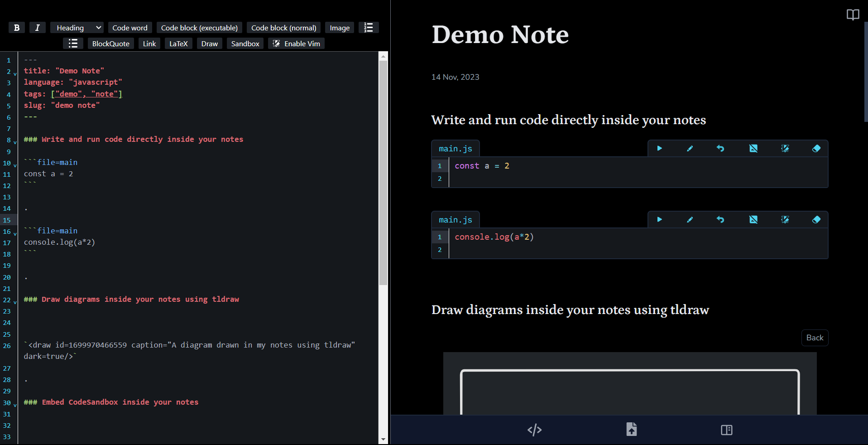Toggle split preview layout icon

point(727,430)
